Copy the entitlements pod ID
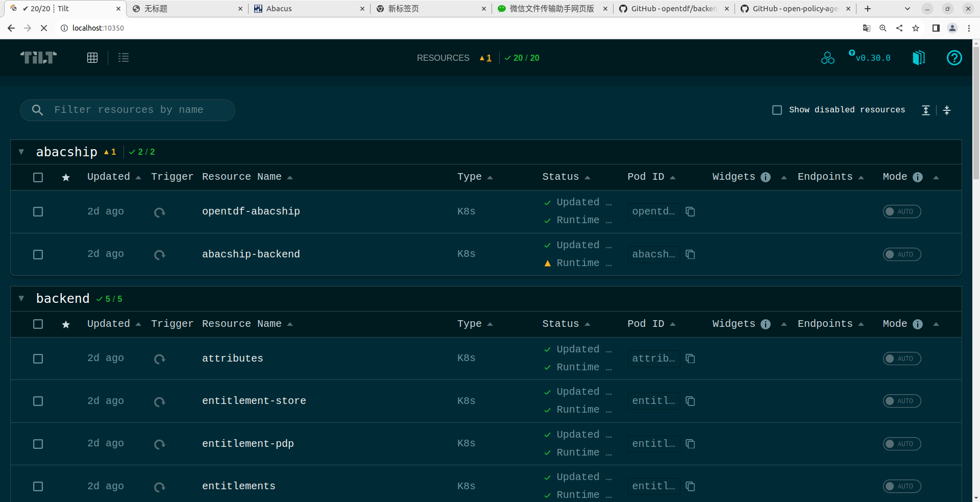The image size is (980, 502). 690,486
